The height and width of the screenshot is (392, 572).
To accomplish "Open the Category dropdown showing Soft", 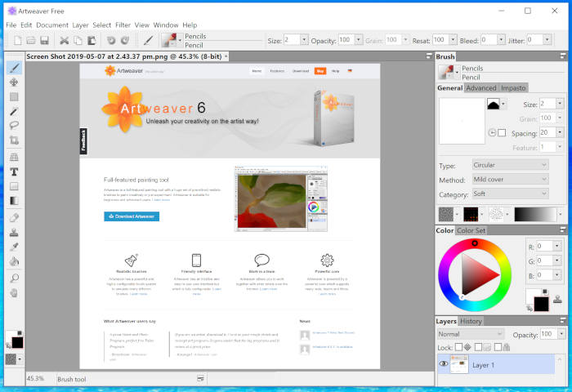I will click(x=510, y=194).
